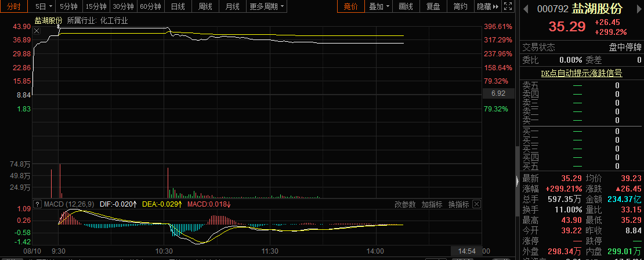
Task: Click the 昨收 8.84 value
Action: pos(634,231)
